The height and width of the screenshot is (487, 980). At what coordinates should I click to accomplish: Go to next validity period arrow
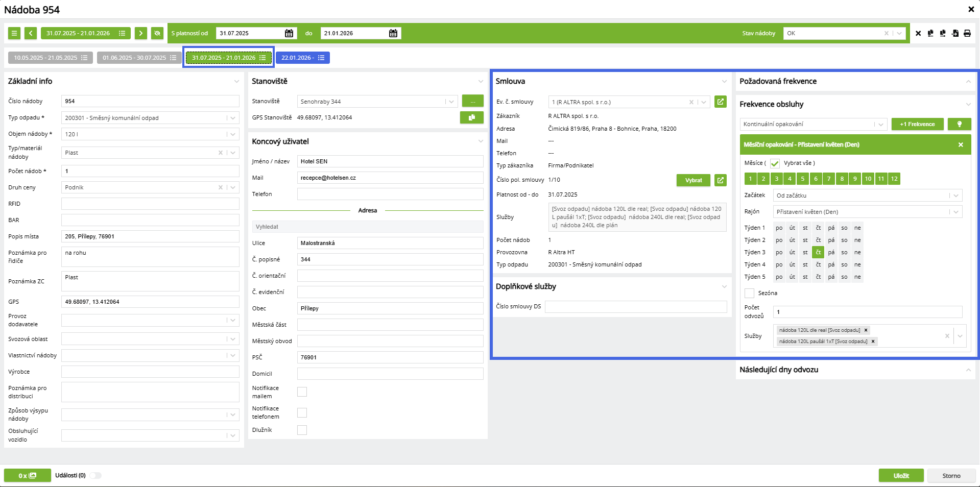[x=141, y=33]
